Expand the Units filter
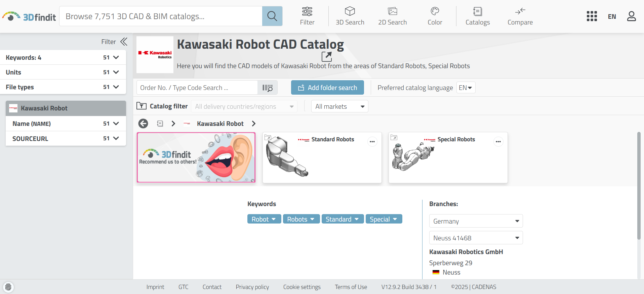This screenshot has width=644, height=294. coord(63,72)
